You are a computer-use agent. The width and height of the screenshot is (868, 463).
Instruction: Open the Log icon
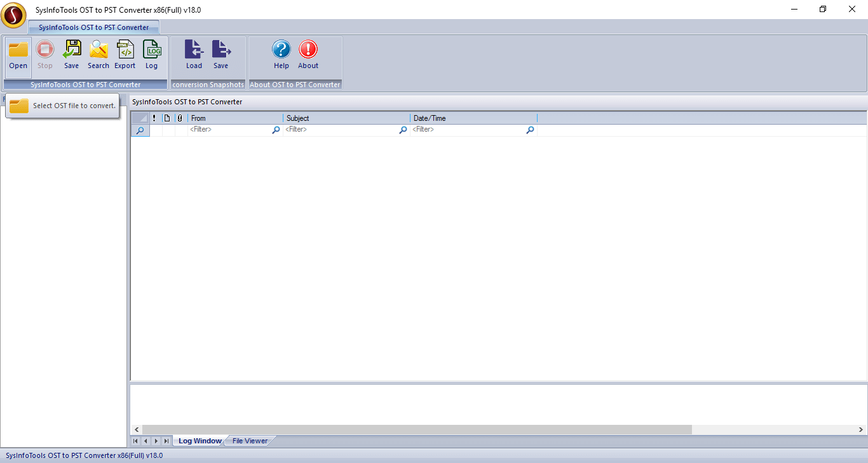point(152,55)
